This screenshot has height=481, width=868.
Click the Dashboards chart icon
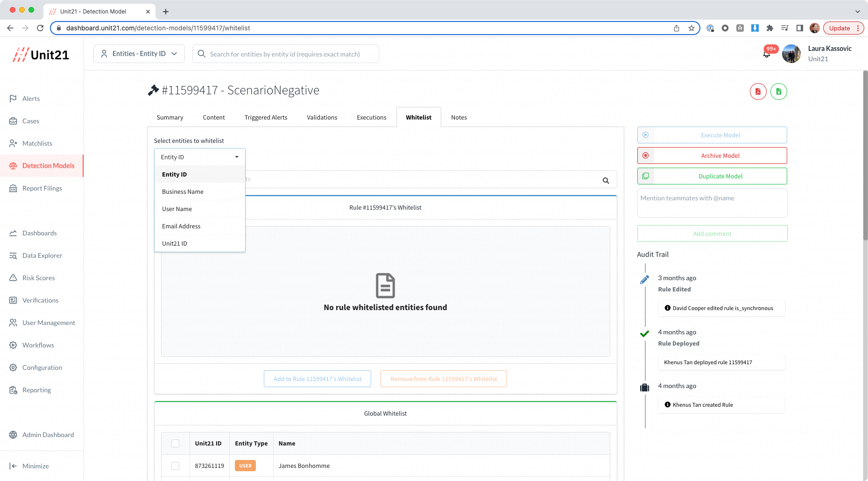tap(13, 233)
